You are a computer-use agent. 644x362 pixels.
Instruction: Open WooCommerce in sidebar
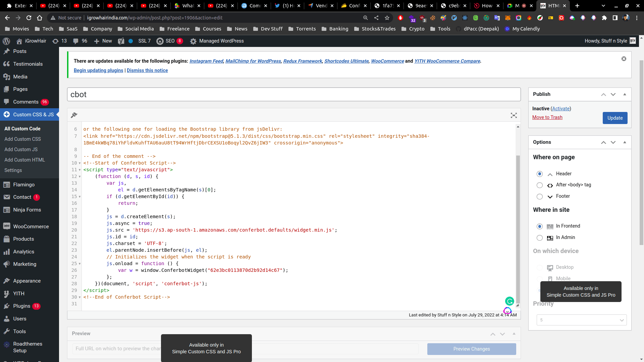click(x=31, y=227)
